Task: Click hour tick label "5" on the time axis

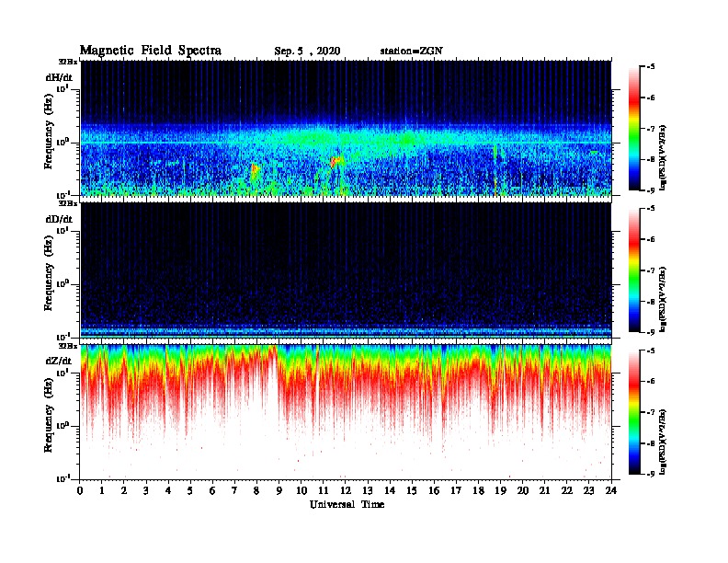Action: 190,491
